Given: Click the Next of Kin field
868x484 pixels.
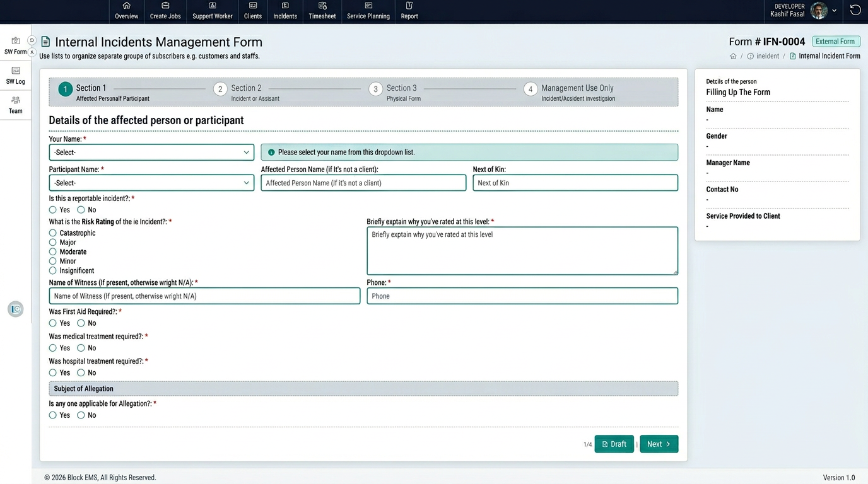Looking at the screenshot, I should pos(575,183).
